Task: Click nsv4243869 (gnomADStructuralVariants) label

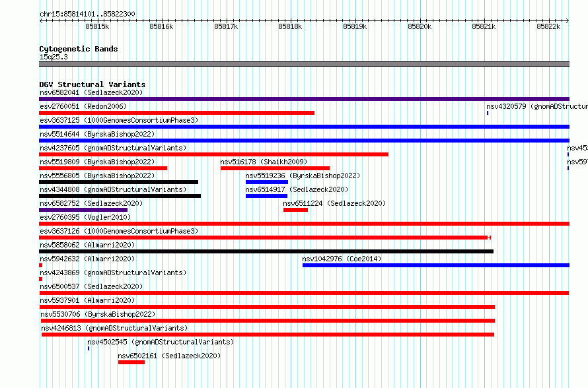Action: coord(113,273)
